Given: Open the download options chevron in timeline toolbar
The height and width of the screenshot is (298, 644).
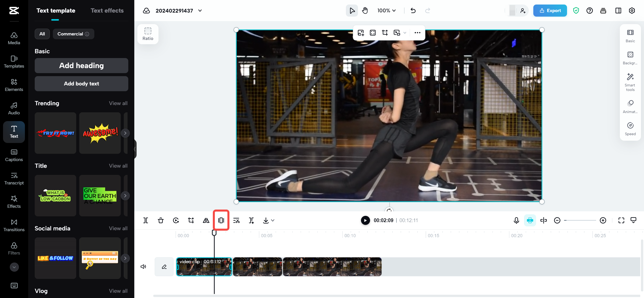Looking at the screenshot, I should pos(273,220).
